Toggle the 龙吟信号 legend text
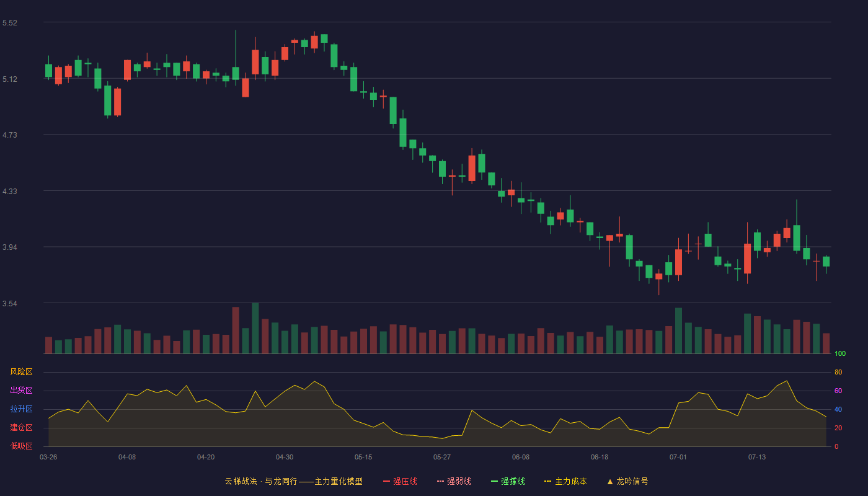The height and width of the screenshot is (496, 868). click(632, 481)
